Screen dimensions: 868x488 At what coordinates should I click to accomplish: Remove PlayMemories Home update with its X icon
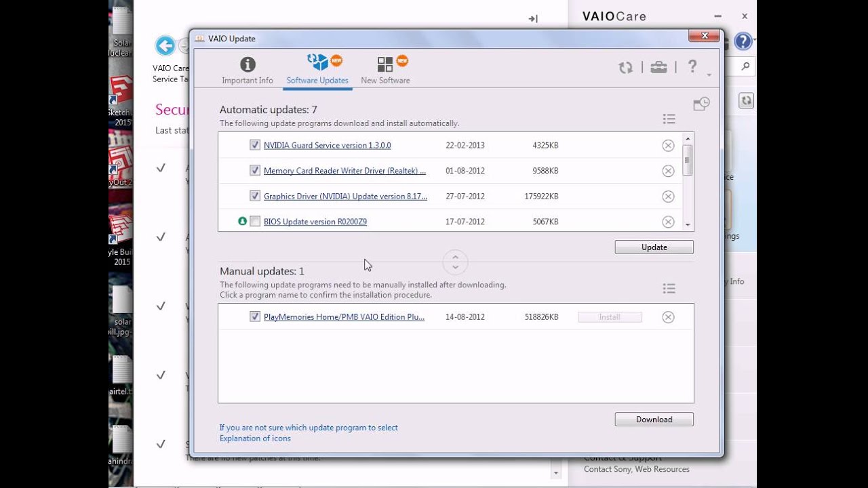click(x=668, y=317)
